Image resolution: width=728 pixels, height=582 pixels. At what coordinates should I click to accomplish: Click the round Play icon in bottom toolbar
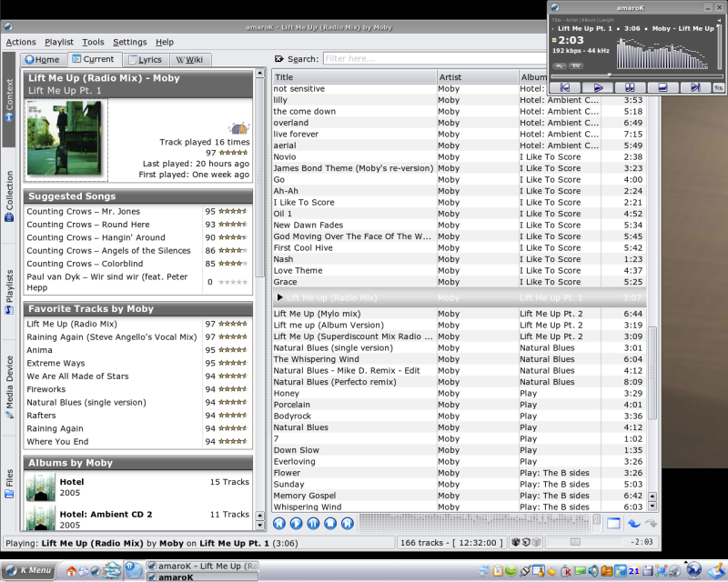tap(297, 524)
